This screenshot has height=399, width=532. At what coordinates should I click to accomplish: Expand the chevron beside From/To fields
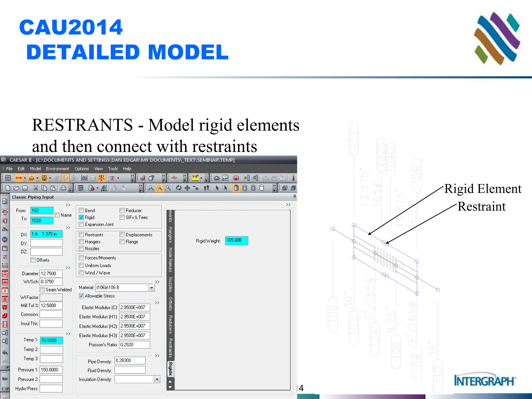point(68,205)
